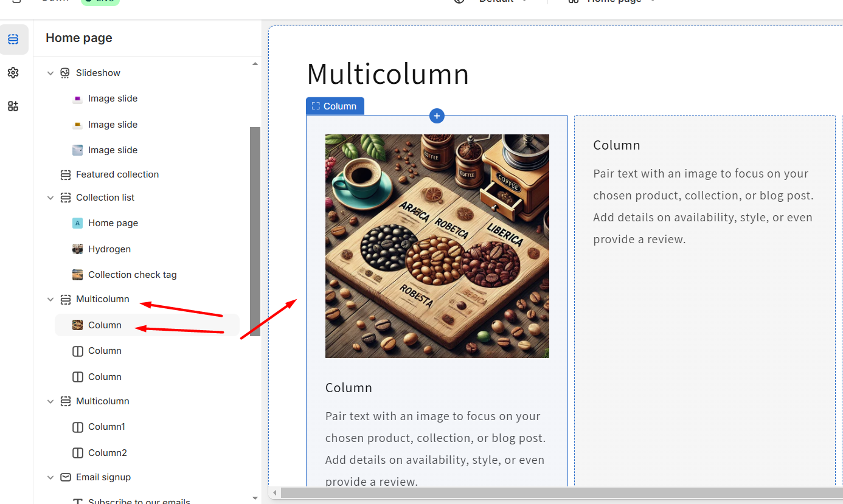The image size is (843, 504).
Task: Click the sidebar scroll down arrow
Action: click(x=255, y=499)
